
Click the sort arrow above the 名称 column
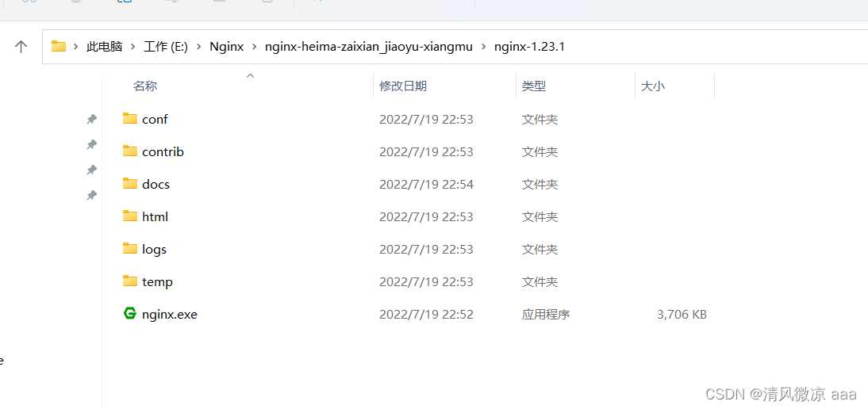(250, 76)
